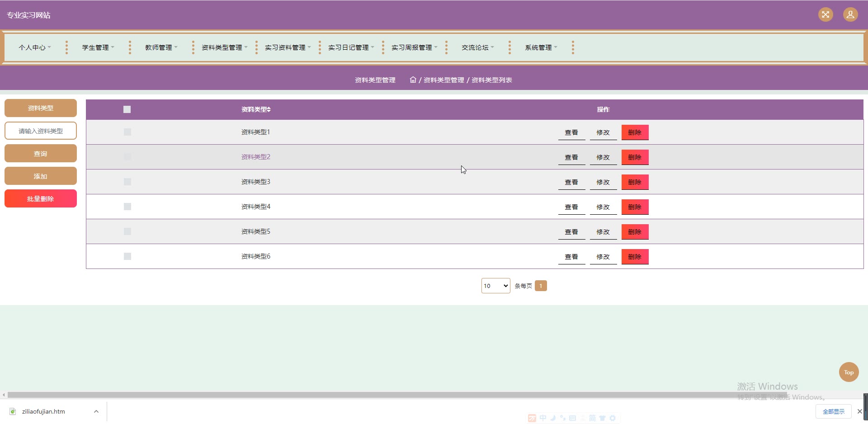Open the 交流论坛 menu

click(x=477, y=47)
